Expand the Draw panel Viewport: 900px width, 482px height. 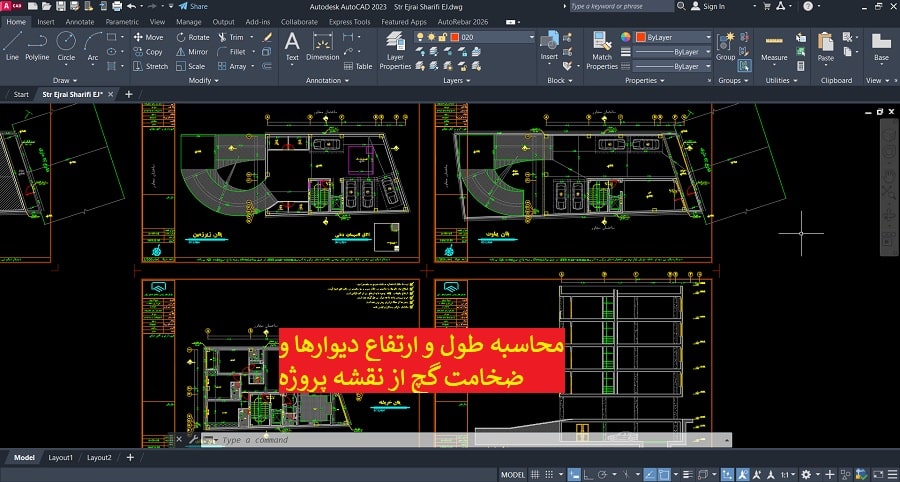[x=64, y=80]
